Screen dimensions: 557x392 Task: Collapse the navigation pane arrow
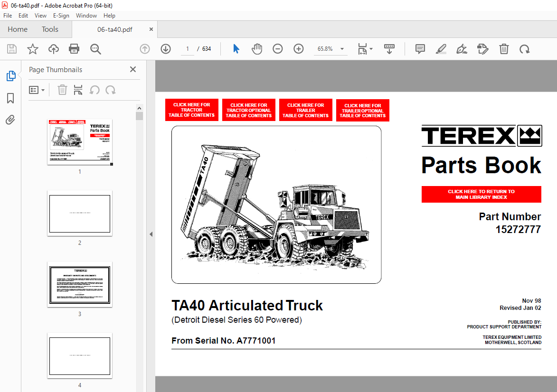(151, 234)
